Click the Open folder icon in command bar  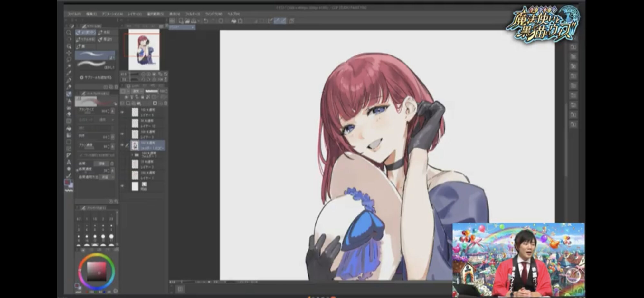coord(187,21)
